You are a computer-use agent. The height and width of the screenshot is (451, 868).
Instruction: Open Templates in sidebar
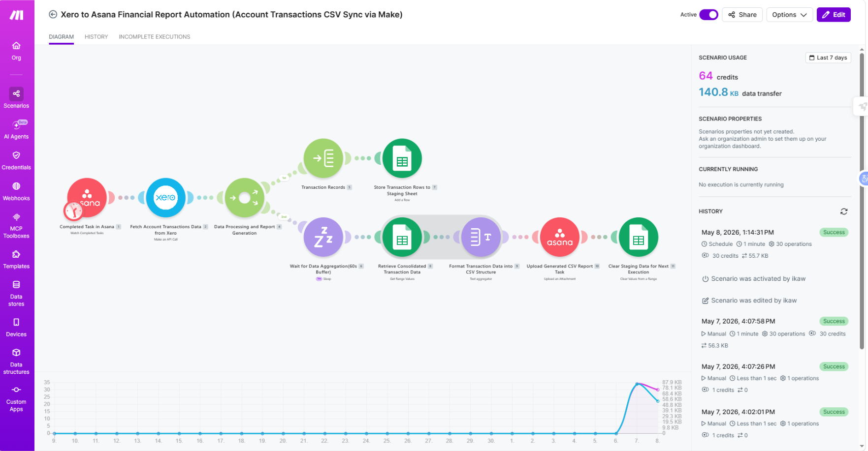coord(16,260)
